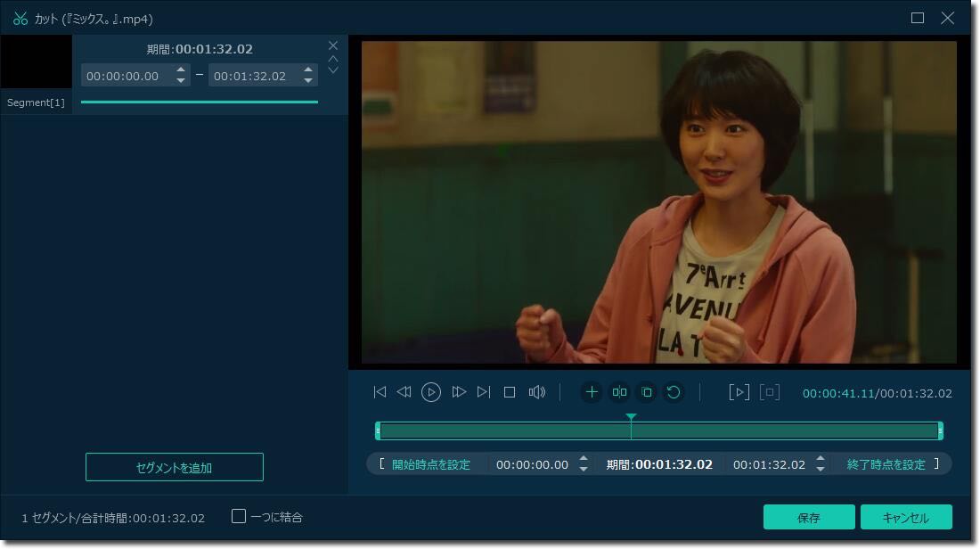Move Segment[1] down
Image resolution: width=980 pixels, height=549 pixels.
(333, 70)
